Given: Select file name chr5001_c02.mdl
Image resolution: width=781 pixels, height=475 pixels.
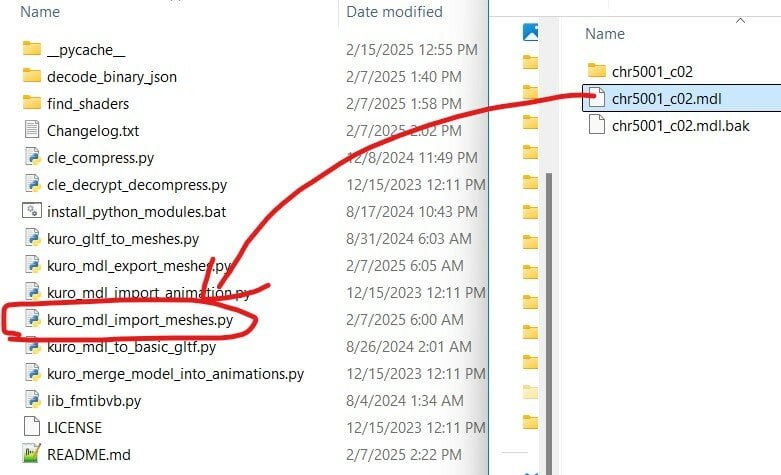Looking at the screenshot, I should [666, 99].
